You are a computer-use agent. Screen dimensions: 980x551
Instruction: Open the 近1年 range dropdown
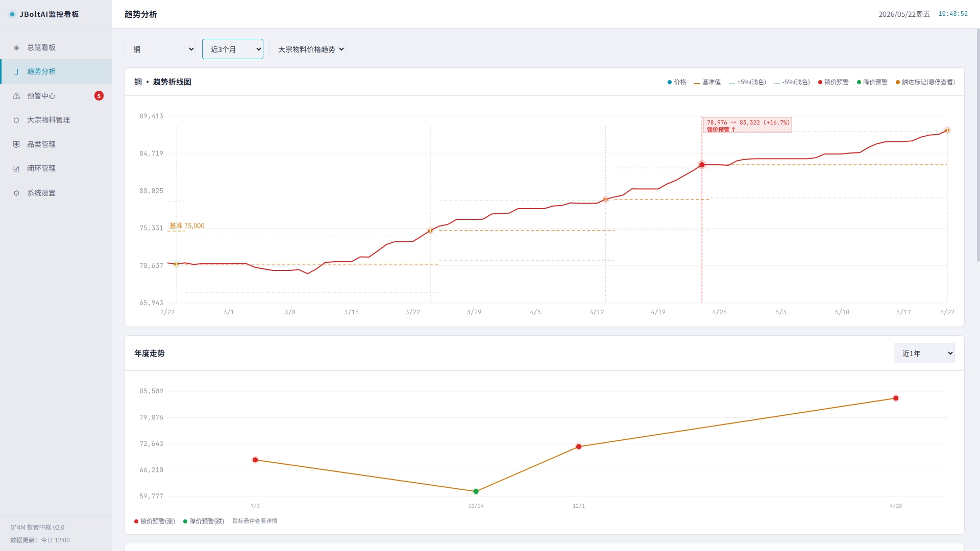pos(924,353)
